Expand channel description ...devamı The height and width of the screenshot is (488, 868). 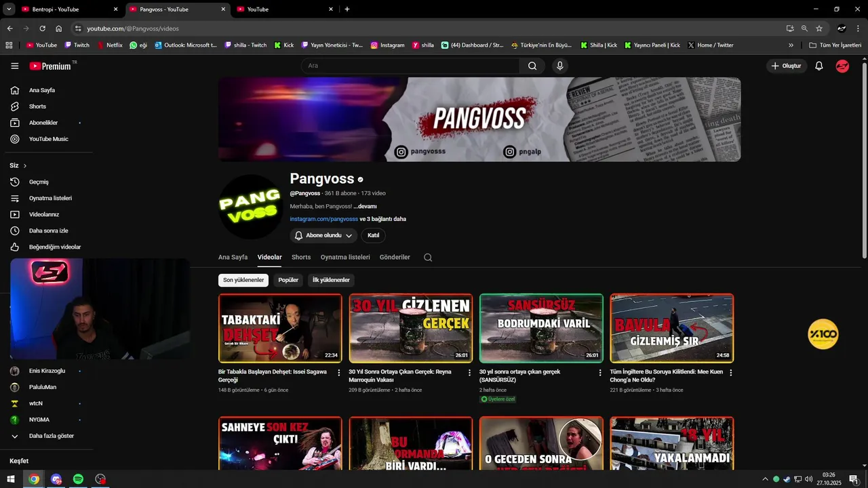pyautogui.click(x=365, y=206)
